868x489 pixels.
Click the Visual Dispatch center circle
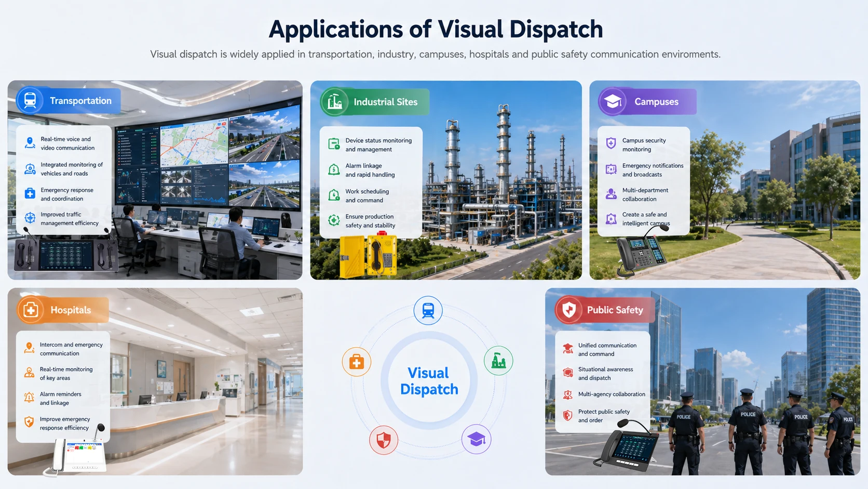click(x=428, y=381)
